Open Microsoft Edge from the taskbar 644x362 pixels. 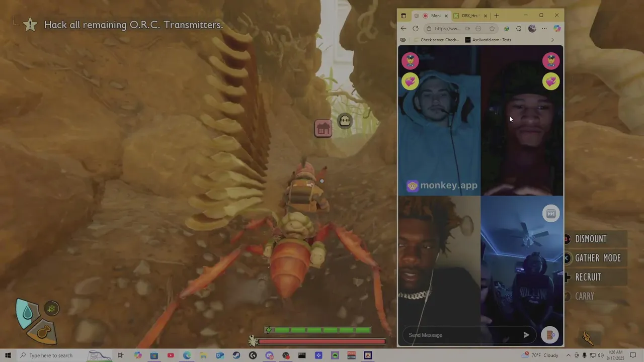point(187,355)
